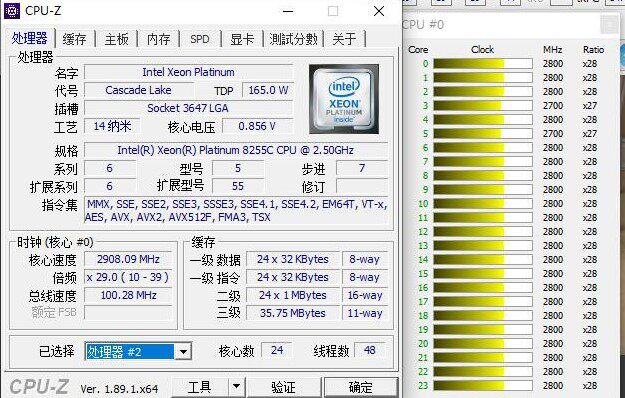Switch to the 内存 tab
This screenshot has height=398, width=625.
[158, 39]
